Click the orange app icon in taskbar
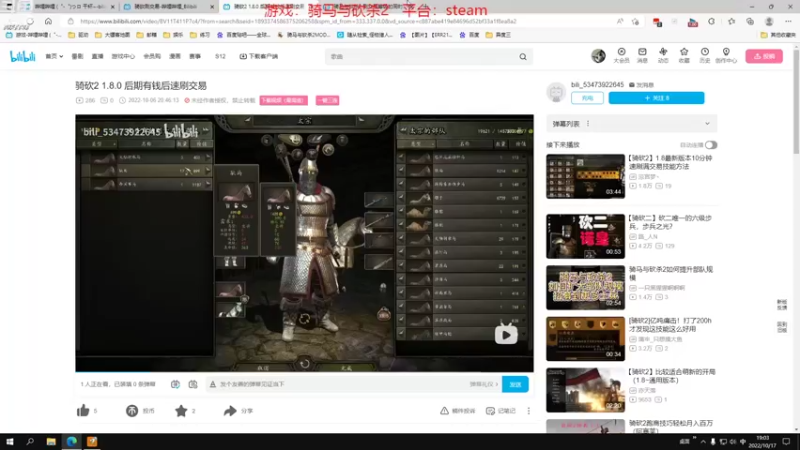The image size is (800, 450). [x=92, y=441]
